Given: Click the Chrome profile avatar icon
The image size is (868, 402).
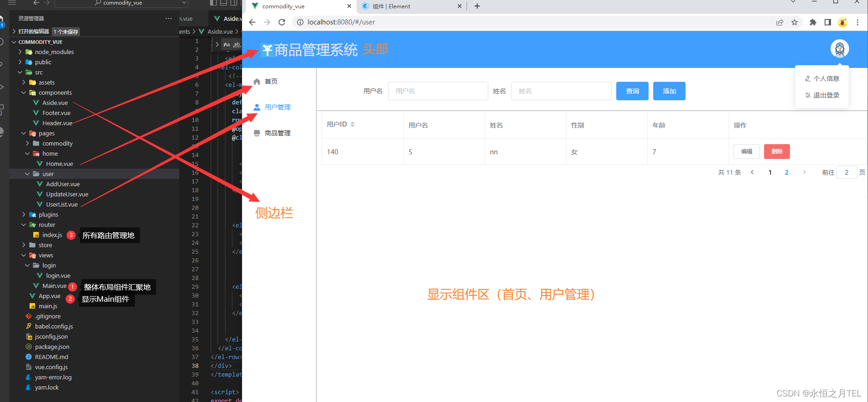Looking at the screenshot, I should tap(843, 22).
